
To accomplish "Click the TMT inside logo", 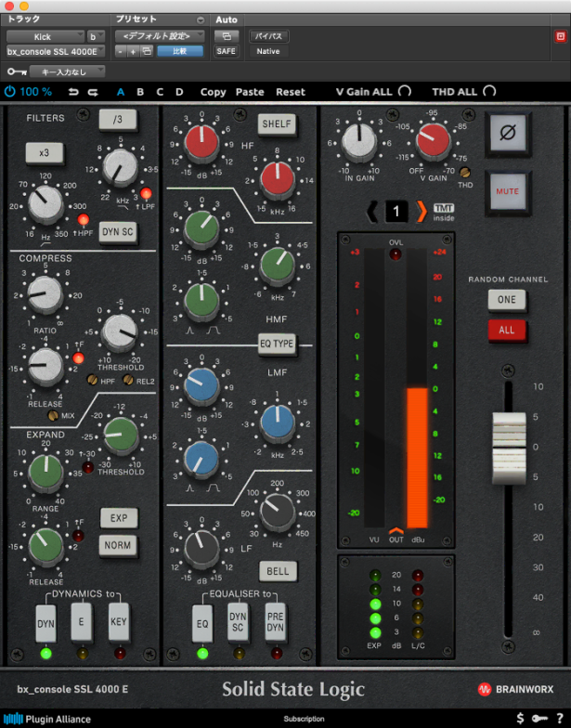I will tap(444, 212).
